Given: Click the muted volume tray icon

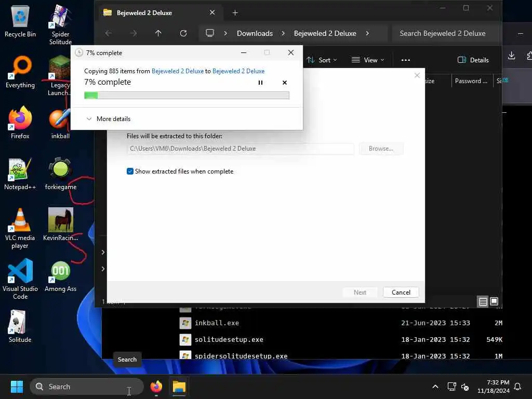Looking at the screenshot, I should point(465,387).
